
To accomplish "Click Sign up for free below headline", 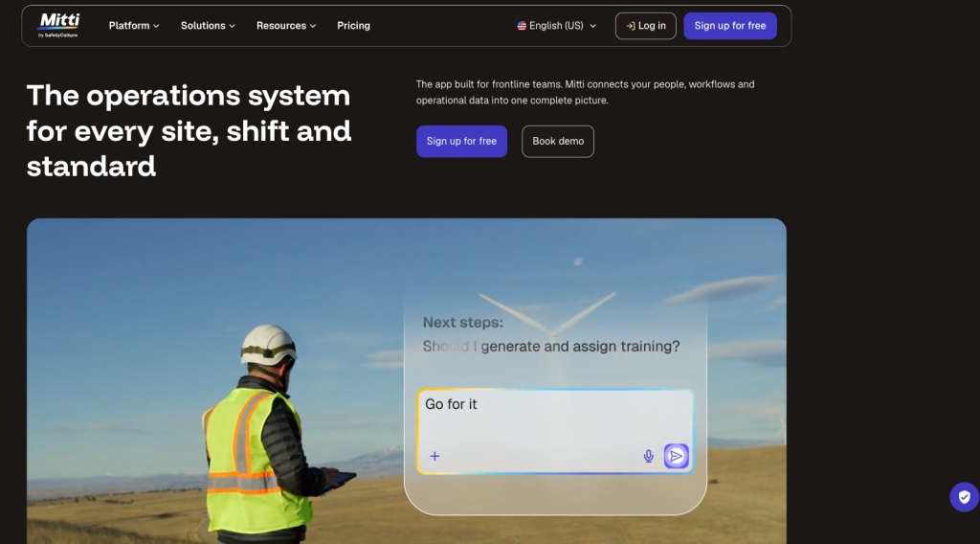I will click(x=461, y=142).
